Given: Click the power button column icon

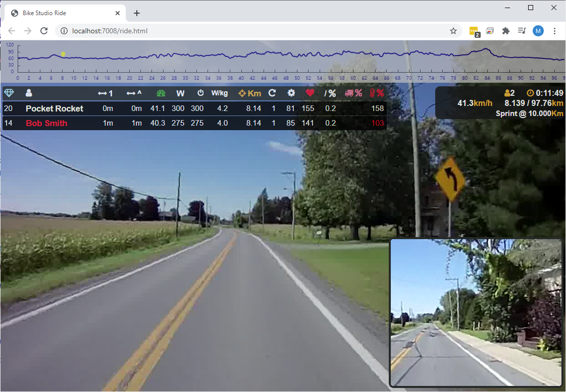Looking at the screenshot, I should pyautogui.click(x=200, y=93).
